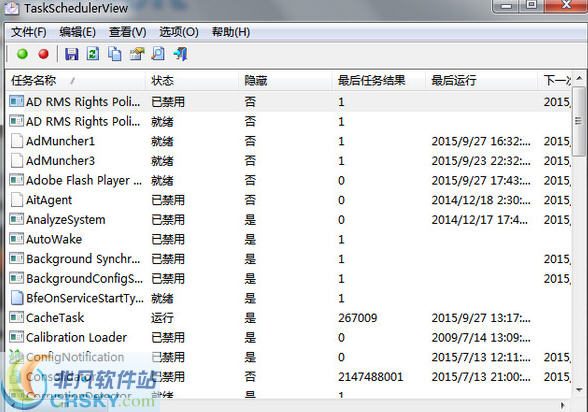Image resolution: width=588 pixels, height=412 pixels.
Task: Click the exit toolbar icon
Action: point(180,54)
